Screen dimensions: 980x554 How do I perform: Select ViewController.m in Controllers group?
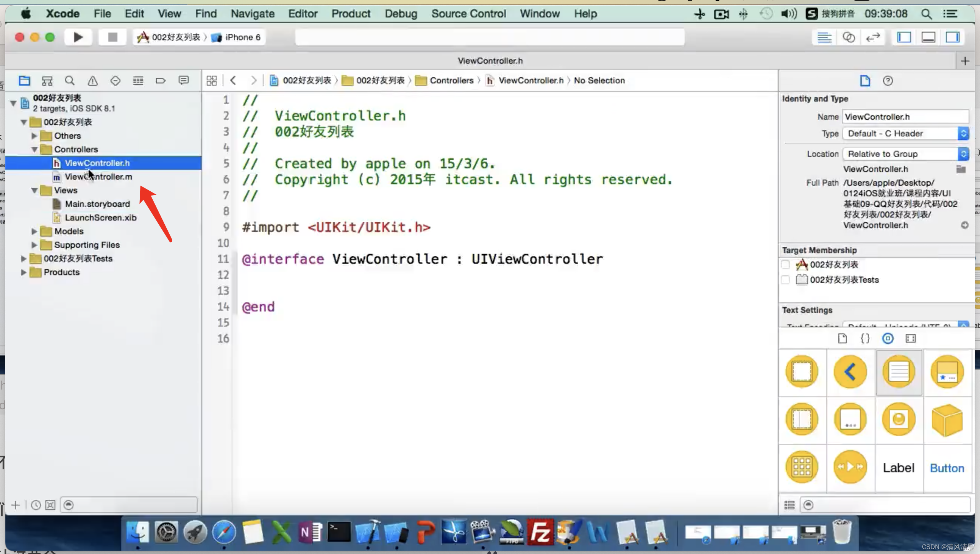tap(98, 176)
